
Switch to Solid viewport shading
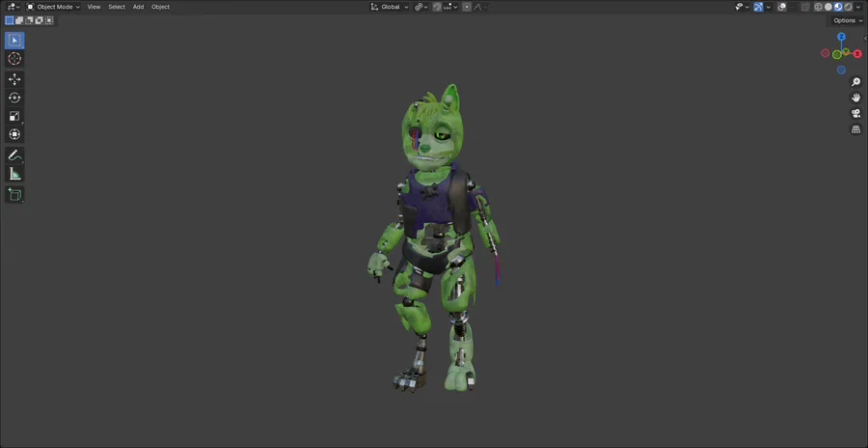(x=828, y=7)
